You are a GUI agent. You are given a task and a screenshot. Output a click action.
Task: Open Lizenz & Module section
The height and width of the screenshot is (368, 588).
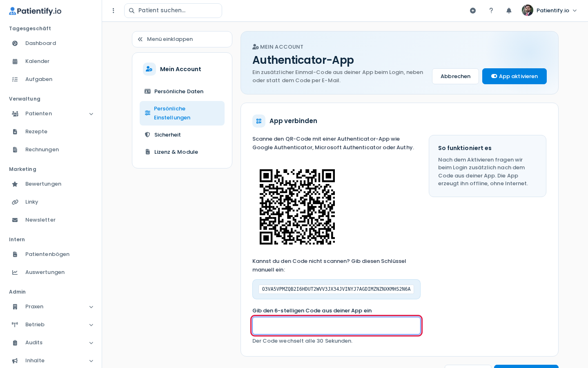click(x=182, y=152)
